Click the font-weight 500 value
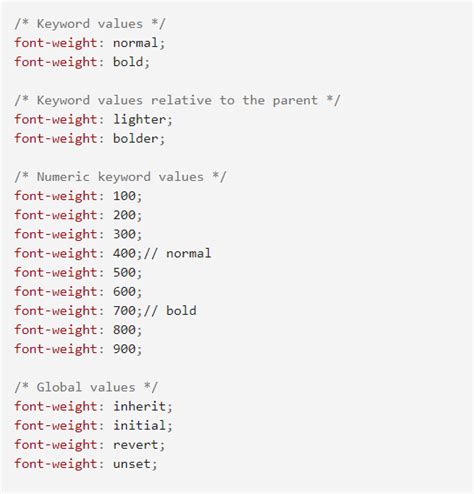 [x=124, y=272]
